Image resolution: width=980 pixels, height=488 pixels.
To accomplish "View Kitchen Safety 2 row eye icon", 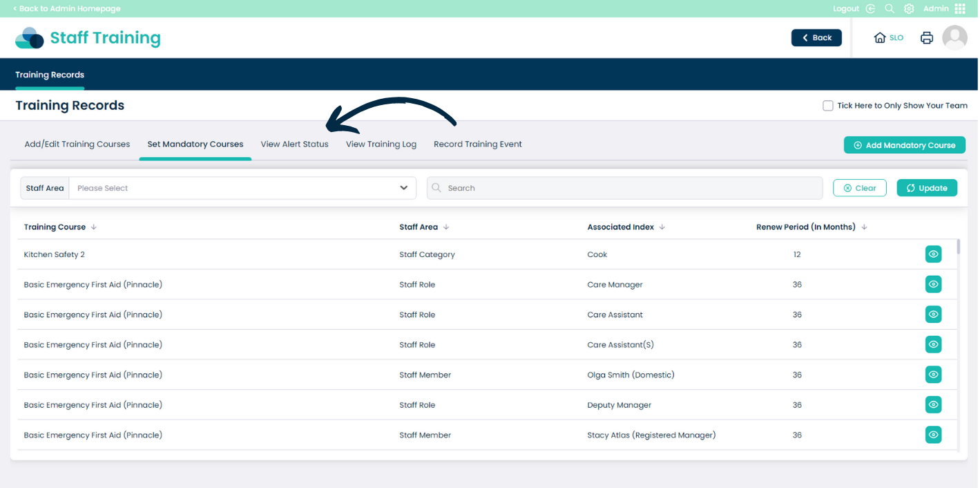I will point(934,254).
